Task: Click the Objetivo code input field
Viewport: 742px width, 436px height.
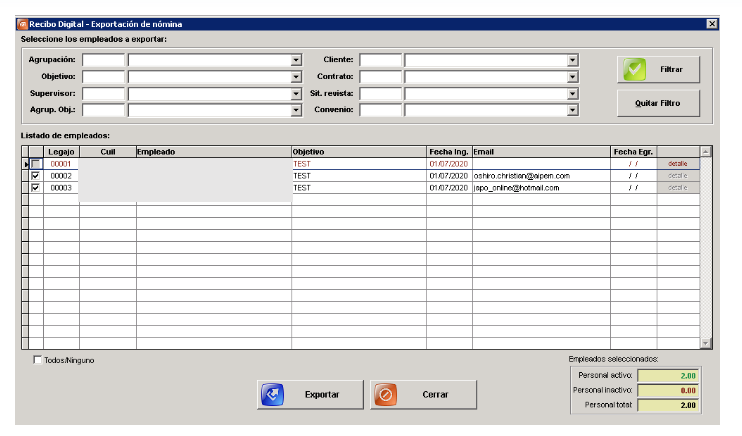Action: point(103,77)
